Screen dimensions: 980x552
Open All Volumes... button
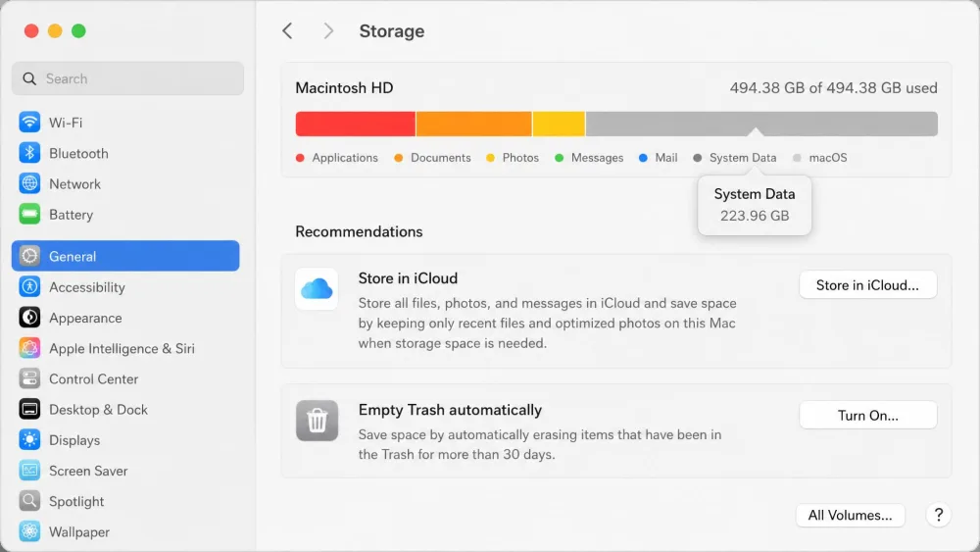850,515
